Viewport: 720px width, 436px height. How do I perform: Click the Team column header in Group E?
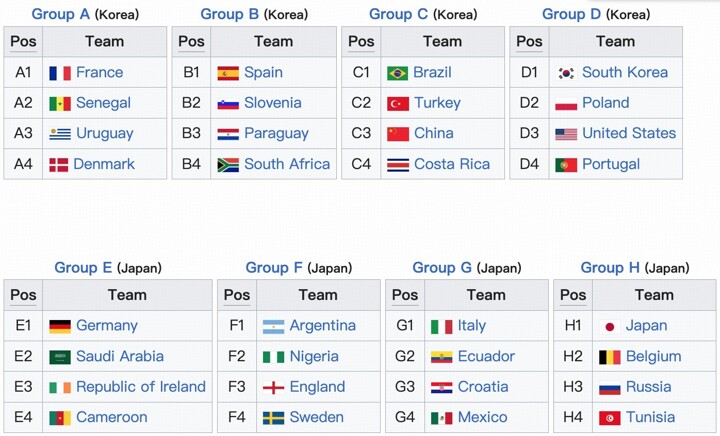click(127, 295)
